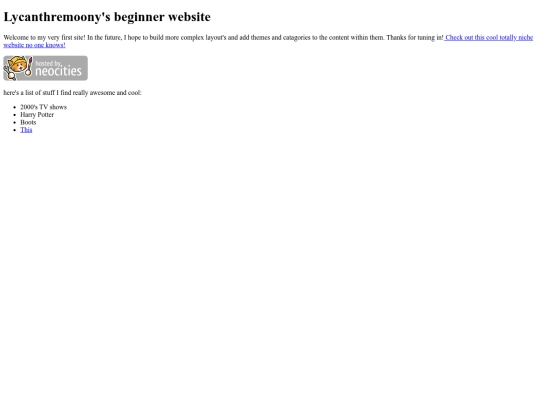Screen dimensions: 540x405
Task: Click the 'neocities' wordmark in the badge
Action: coord(58,71)
